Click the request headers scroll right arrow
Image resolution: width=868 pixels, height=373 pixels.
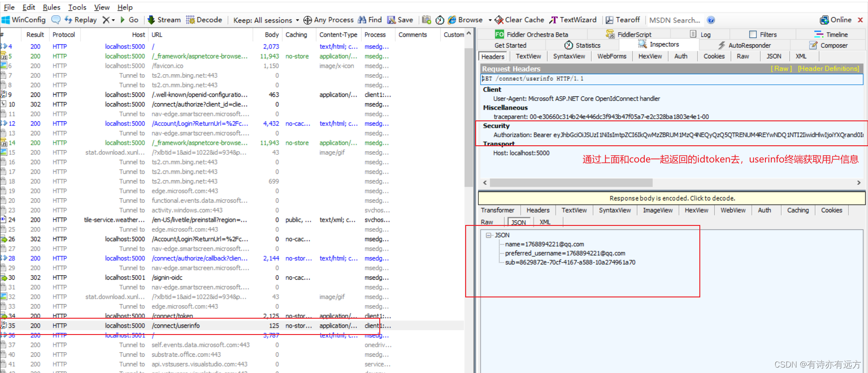(x=859, y=182)
